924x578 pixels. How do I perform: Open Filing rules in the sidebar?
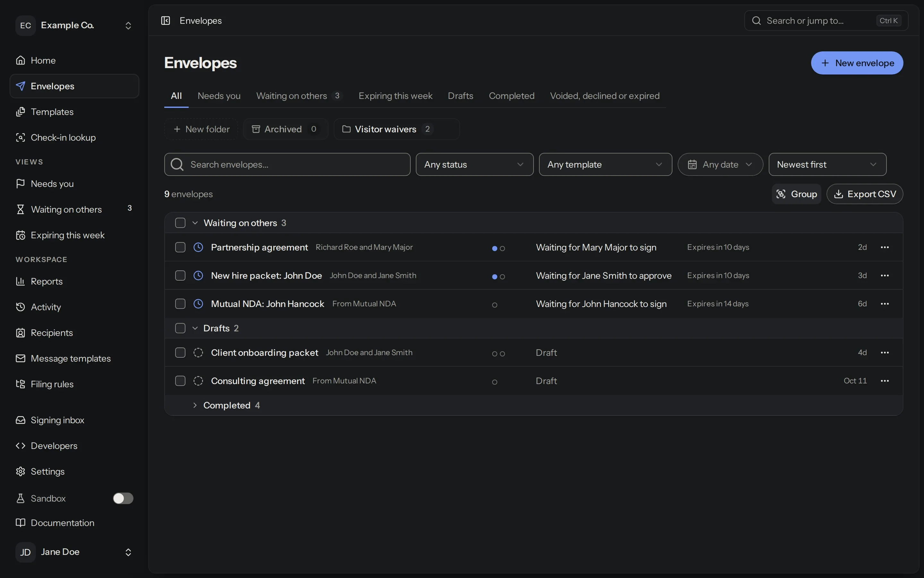tap(74, 384)
